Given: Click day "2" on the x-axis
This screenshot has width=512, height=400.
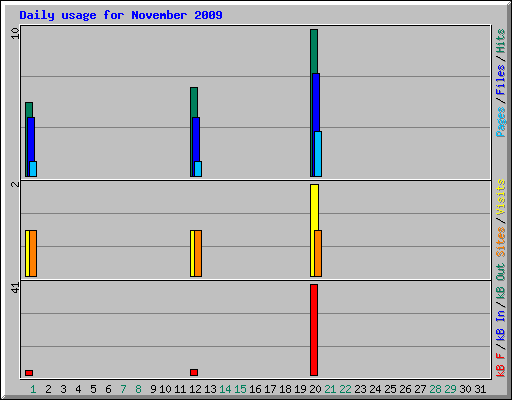Looking at the screenshot, I should [48, 389].
